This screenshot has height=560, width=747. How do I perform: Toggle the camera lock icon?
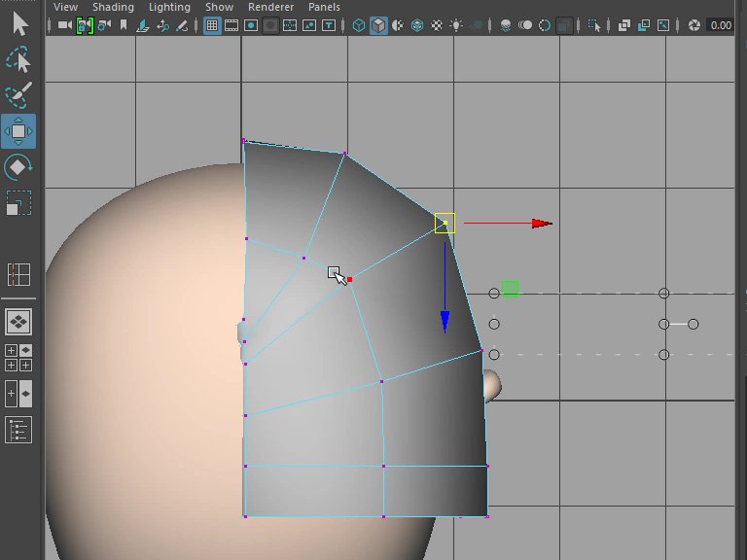[84, 25]
